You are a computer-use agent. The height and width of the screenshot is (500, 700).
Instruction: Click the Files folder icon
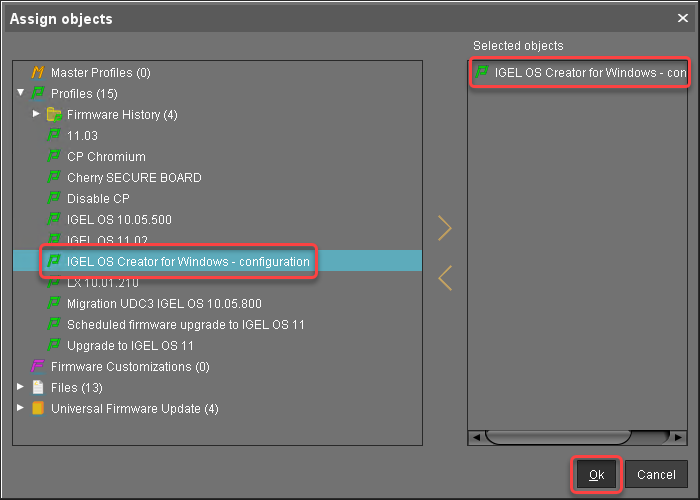click(38, 388)
